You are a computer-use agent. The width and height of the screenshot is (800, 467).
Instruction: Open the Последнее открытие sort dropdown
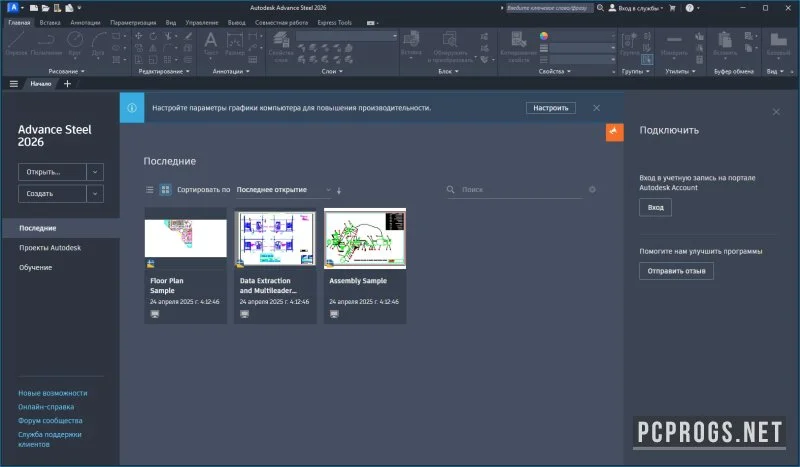pos(284,190)
